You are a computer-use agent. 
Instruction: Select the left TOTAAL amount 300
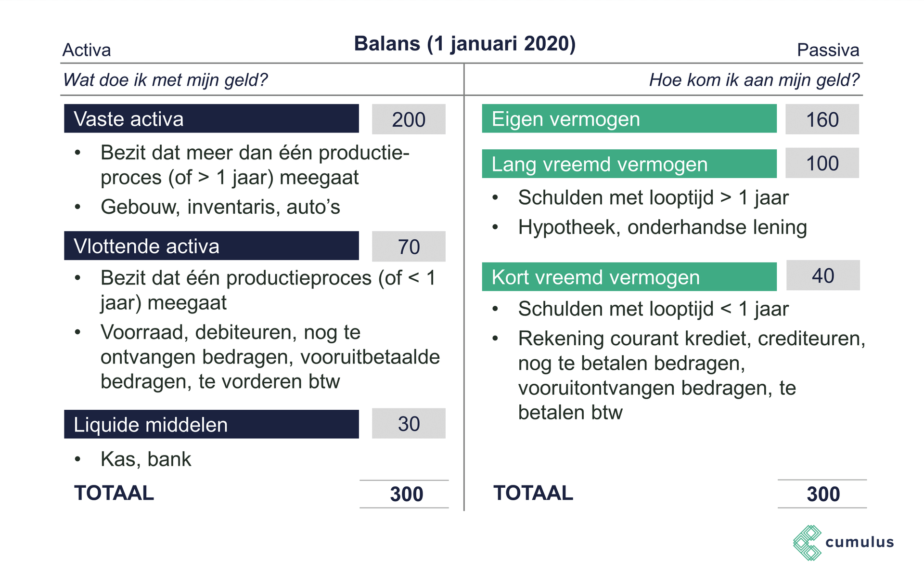coord(406,494)
